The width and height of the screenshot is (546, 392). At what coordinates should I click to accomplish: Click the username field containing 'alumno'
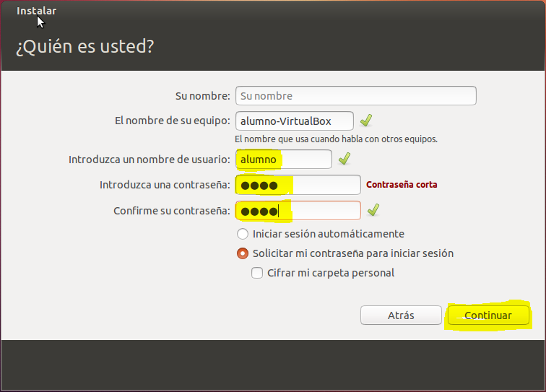(284, 160)
